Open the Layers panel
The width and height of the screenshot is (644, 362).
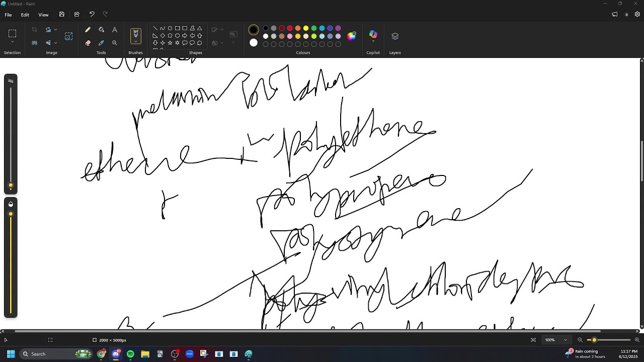[395, 36]
